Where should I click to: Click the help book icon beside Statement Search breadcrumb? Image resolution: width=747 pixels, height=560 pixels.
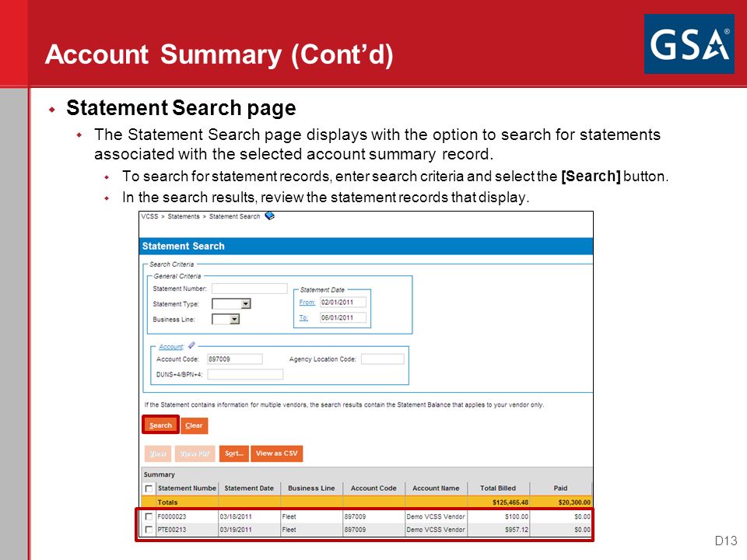270,215
